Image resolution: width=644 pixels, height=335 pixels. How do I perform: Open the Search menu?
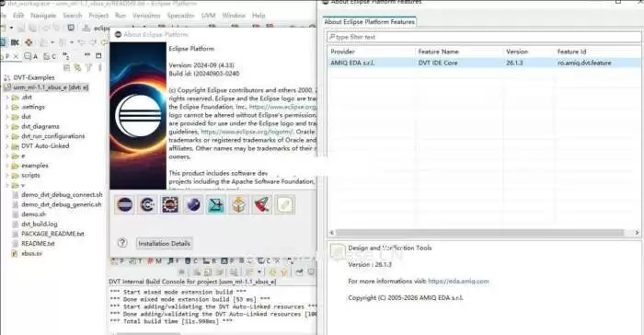tap(73, 16)
